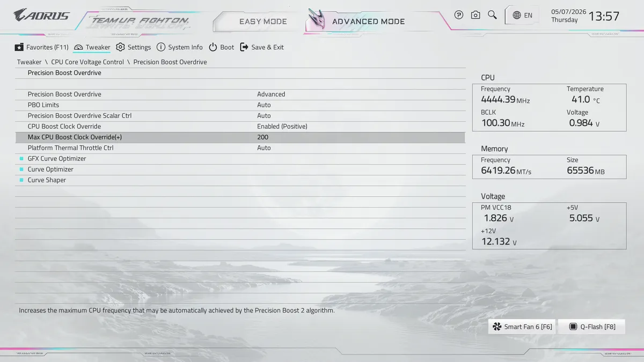Open the Settings menu
Image resolution: width=644 pixels, height=362 pixels.
point(133,47)
